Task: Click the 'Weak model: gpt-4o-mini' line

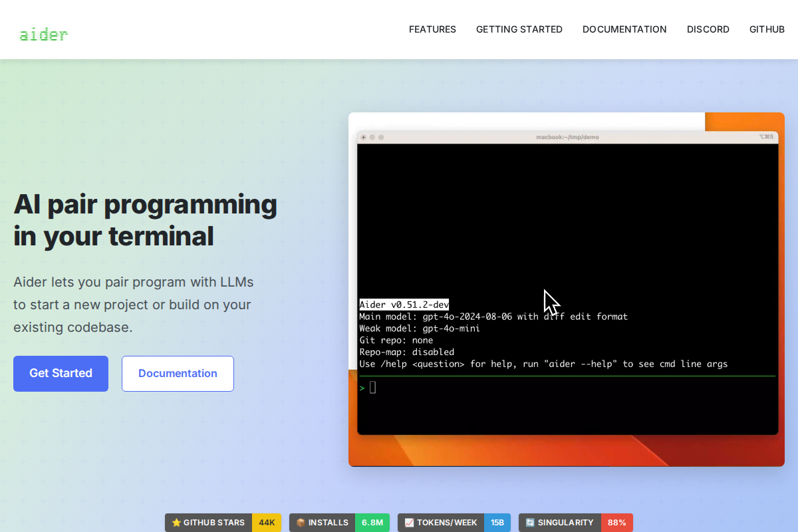Action: click(420, 329)
